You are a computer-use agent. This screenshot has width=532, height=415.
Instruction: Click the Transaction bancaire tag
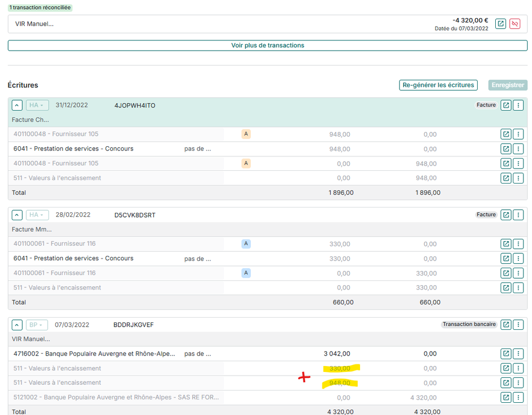tap(469, 325)
